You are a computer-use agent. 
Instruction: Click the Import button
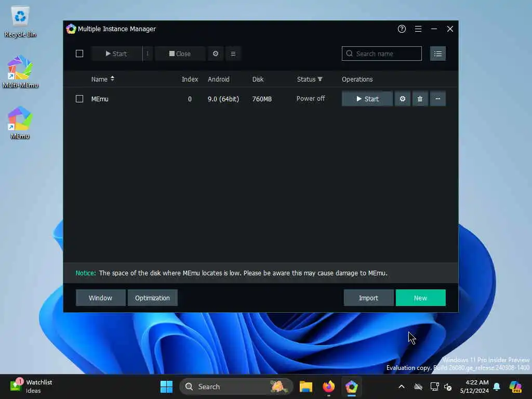click(368, 298)
